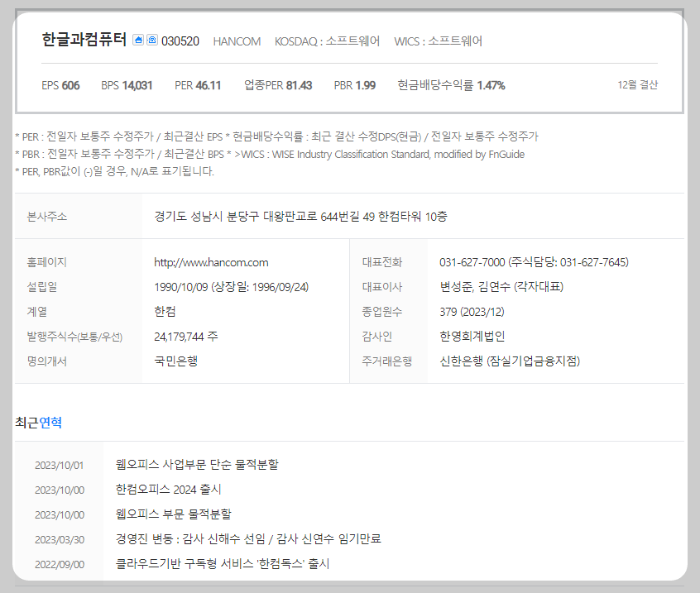This screenshot has width=700, height=593.
Task: Click auditor 한영회계법인
Action: [472, 337]
